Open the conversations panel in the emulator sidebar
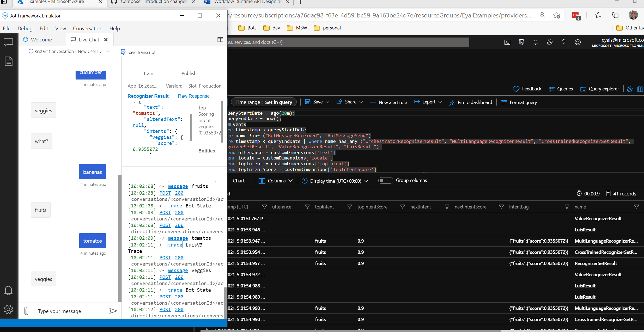This screenshot has width=644, height=332. (8, 42)
